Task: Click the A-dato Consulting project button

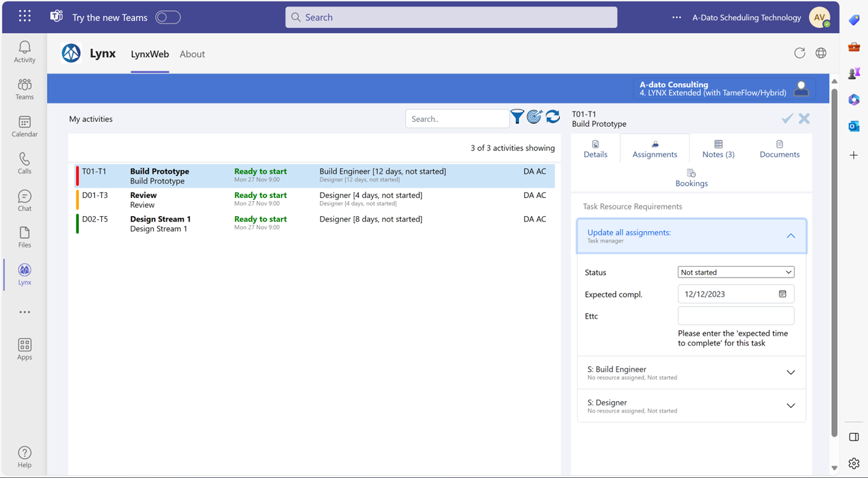Action: pos(724,88)
